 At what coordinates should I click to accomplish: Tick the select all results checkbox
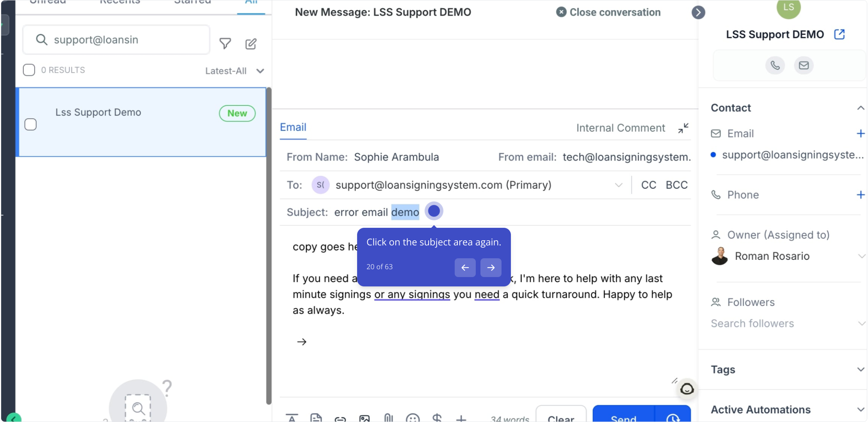29,70
